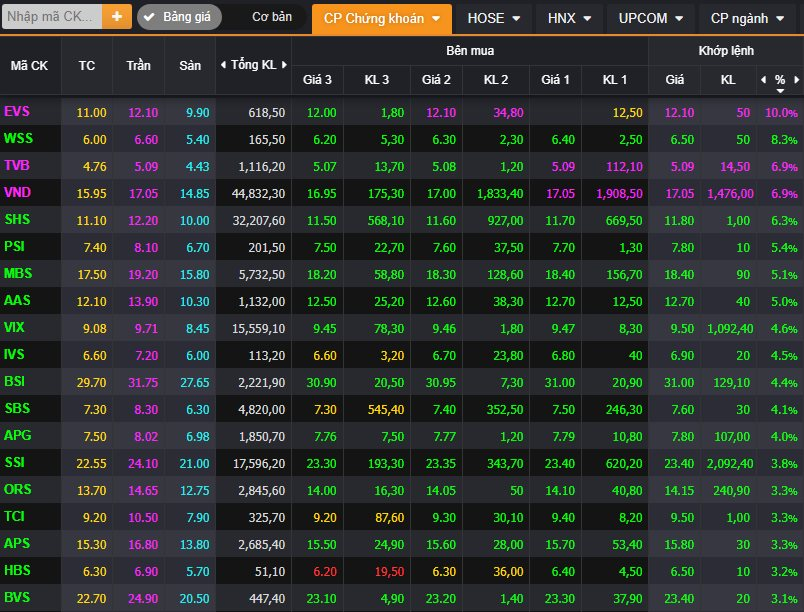Open the BSI stock symbol
The height and width of the screenshot is (612, 804).
[x=14, y=381]
